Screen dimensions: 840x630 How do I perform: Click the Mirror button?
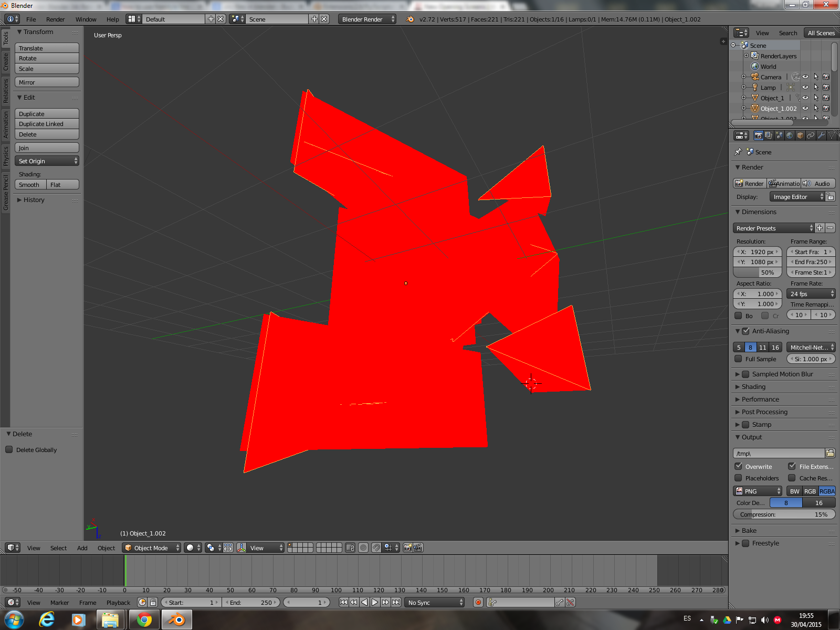tap(47, 82)
